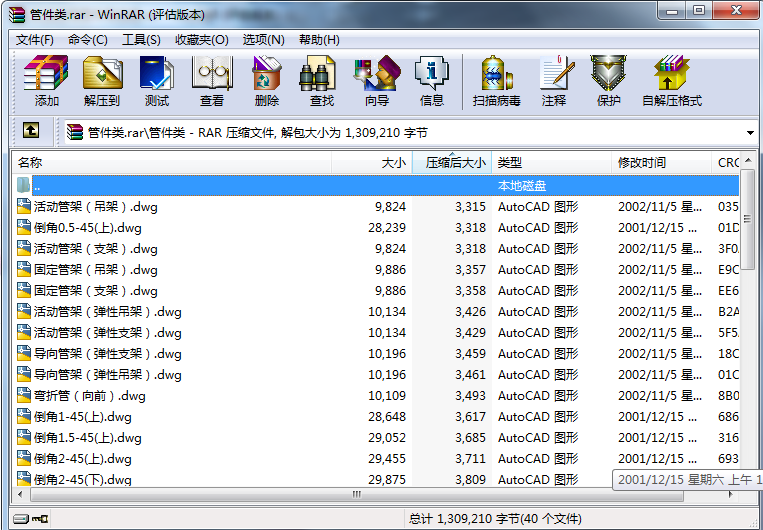Image resolution: width=763 pixels, height=530 pixels.
Task: Click the 添加 (Add) toolbar icon
Action: point(46,81)
